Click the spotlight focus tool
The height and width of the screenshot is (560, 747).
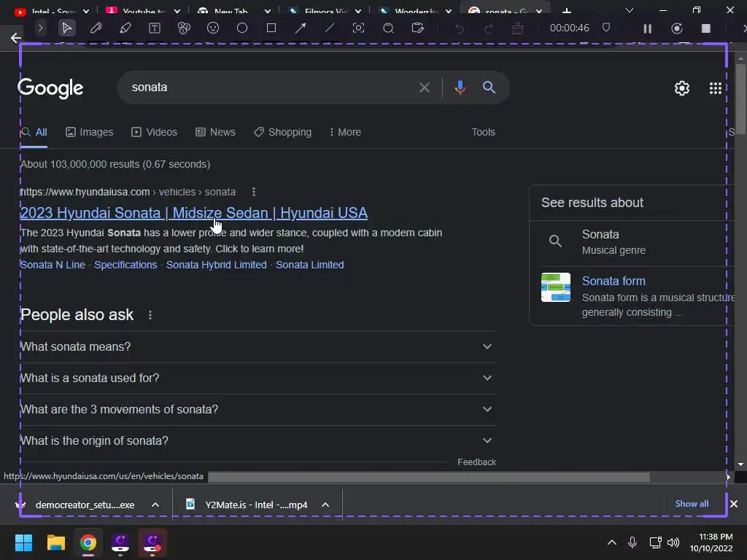[x=359, y=28]
